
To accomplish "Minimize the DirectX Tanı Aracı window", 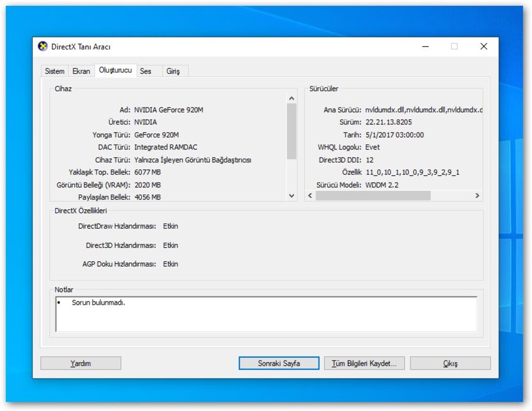I will (425, 46).
